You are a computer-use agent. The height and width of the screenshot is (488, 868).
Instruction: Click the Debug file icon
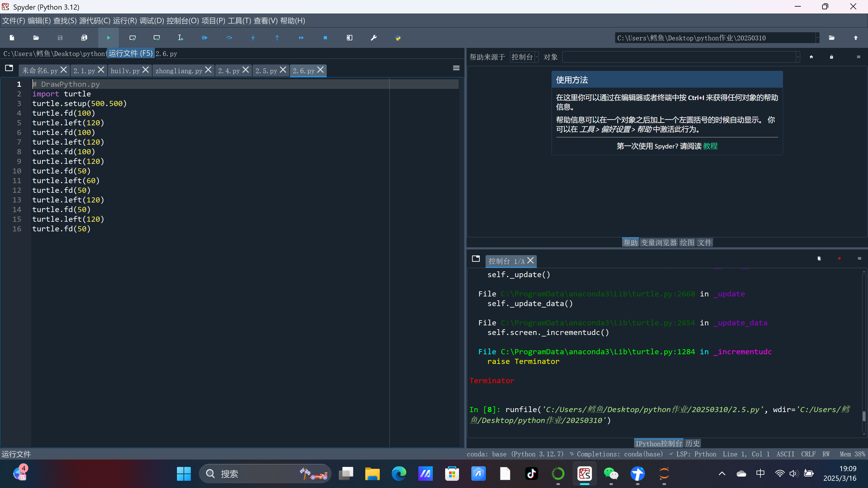pyautogui.click(x=205, y=38)
